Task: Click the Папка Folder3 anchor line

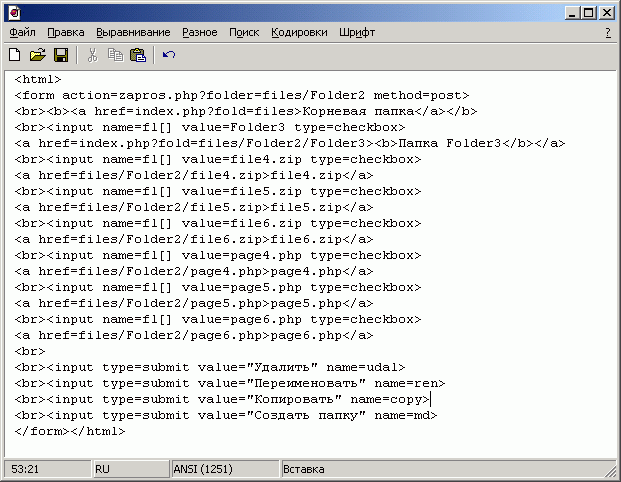Action: click(x=290, y=143)
